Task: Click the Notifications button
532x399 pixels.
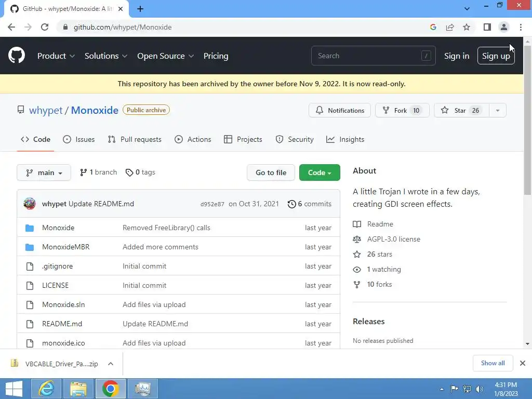Action: 340,110
